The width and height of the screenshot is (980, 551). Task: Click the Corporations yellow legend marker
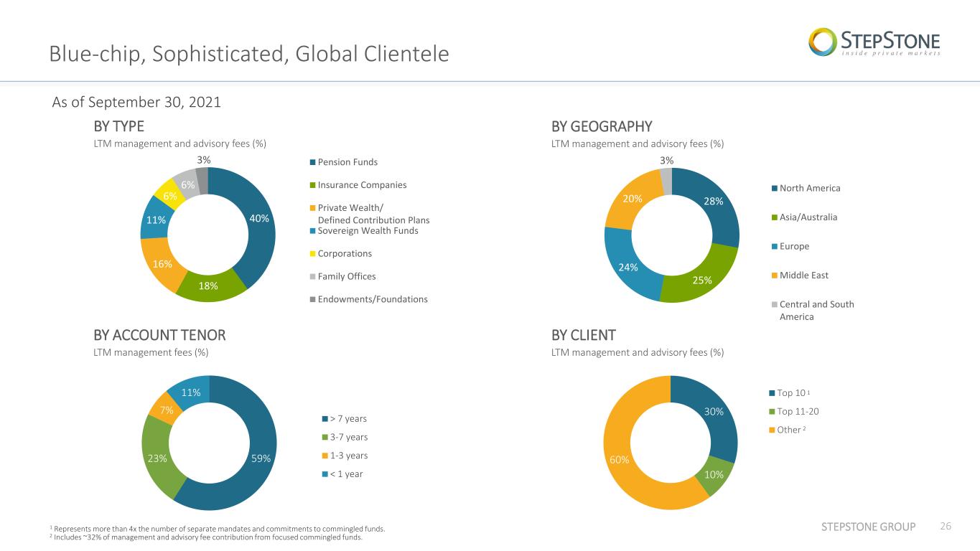point(314,254)
